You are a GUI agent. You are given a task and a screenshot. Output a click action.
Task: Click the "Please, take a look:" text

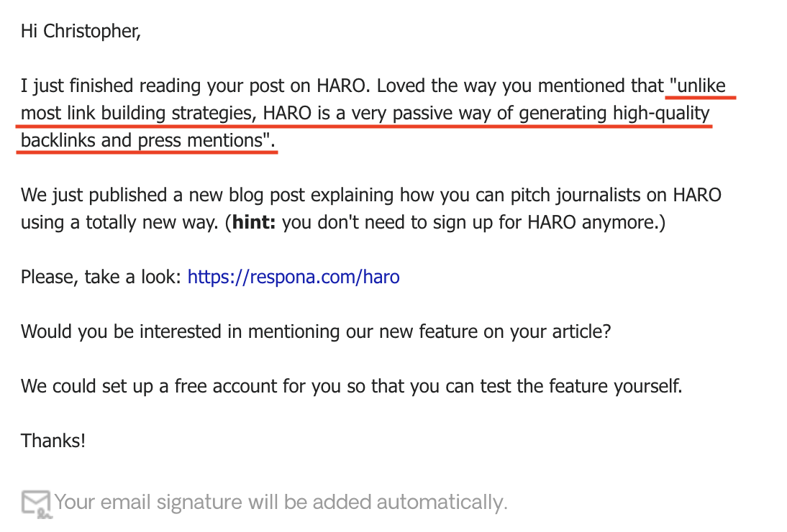point(101,277)
